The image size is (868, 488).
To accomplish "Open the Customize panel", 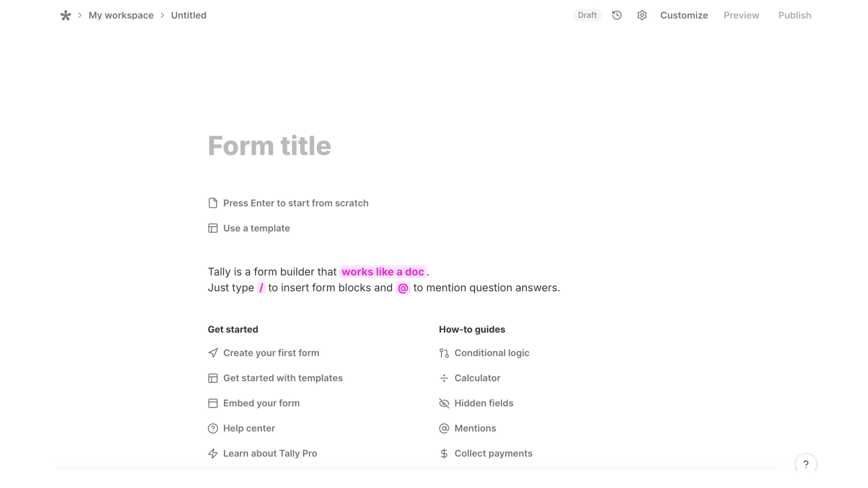I will (x=684, y=15).
